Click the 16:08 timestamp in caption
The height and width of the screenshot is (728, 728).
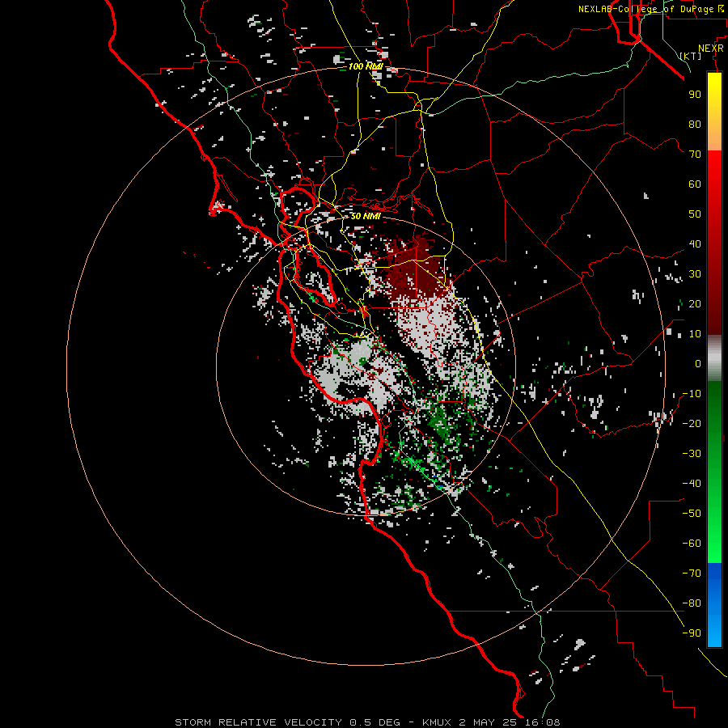pyautogui.click(x=541, y=722)
